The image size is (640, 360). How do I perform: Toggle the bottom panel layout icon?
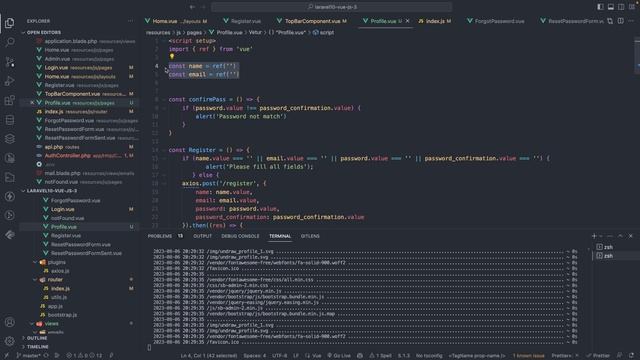[x=611, y=7]
